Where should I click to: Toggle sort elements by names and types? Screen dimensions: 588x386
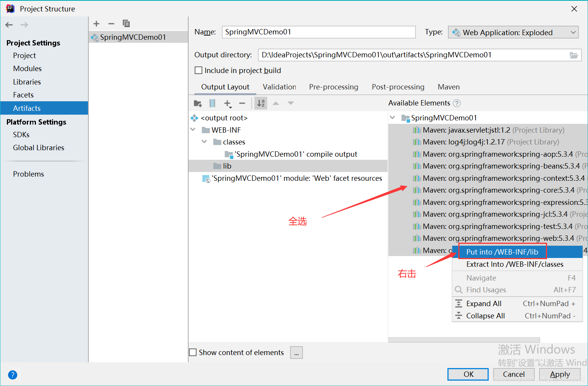(x=261, y=103)
